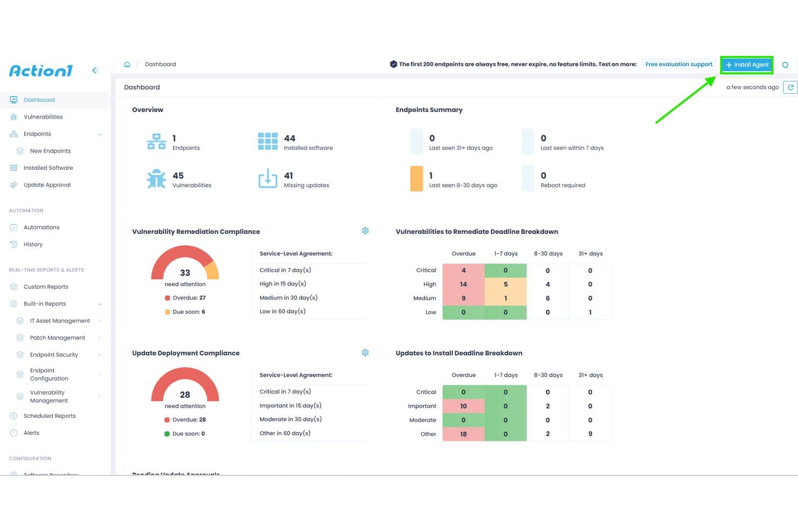Open Scheduled Reports
This screenshot has width=798, height=532.
[50, 416]
